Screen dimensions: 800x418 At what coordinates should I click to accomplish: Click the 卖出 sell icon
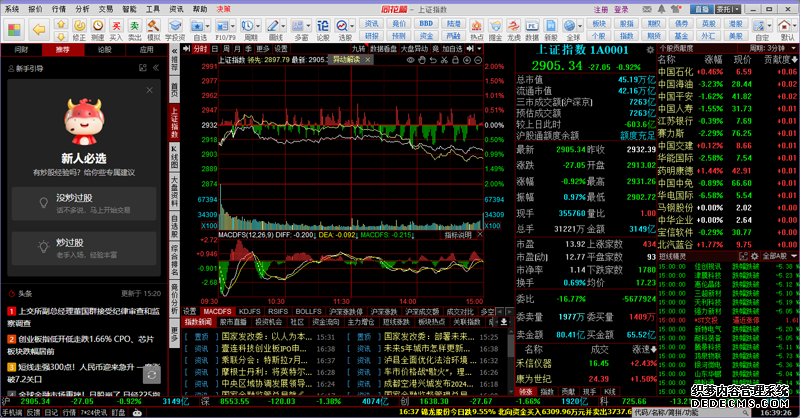(x=135, y=30)
